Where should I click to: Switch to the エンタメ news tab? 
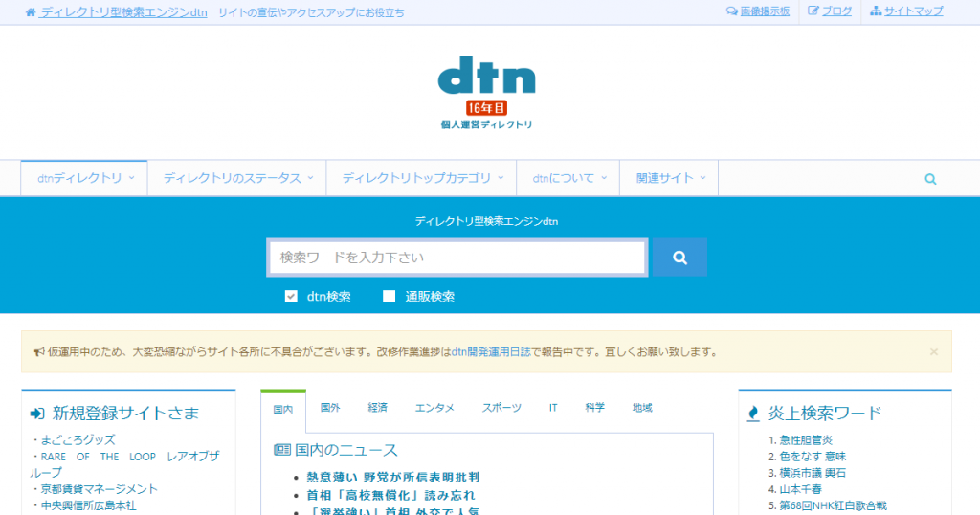tap(434, 408)
